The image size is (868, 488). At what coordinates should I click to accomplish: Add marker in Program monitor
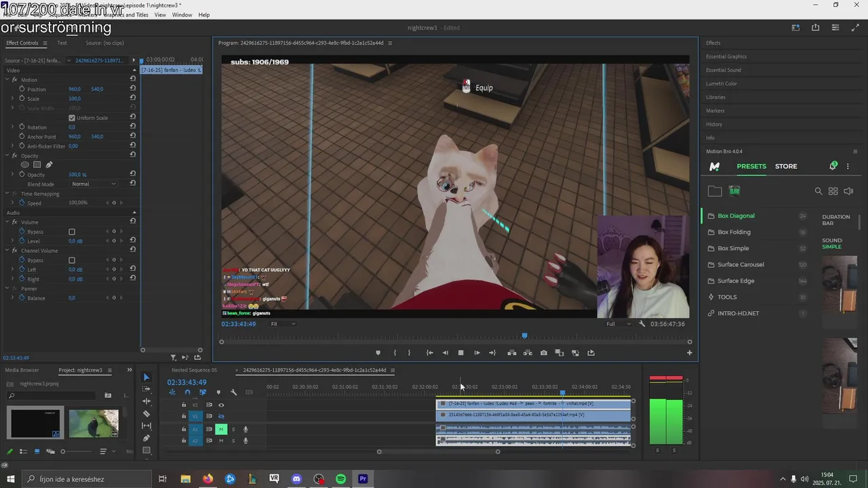[378, 352]
